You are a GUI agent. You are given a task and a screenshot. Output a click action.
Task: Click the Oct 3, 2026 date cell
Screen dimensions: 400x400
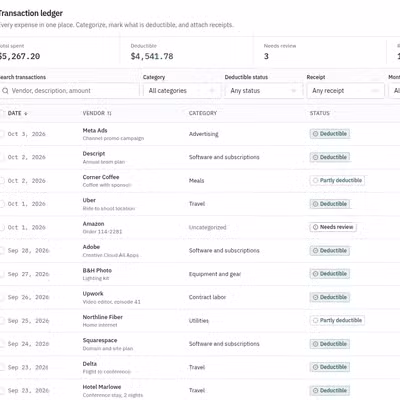[26, 134]
